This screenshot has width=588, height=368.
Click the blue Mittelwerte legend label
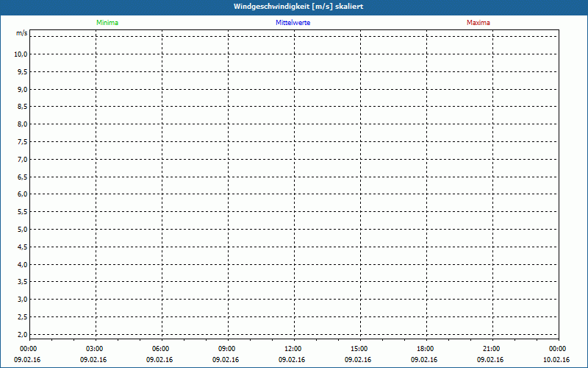[293, 23]
